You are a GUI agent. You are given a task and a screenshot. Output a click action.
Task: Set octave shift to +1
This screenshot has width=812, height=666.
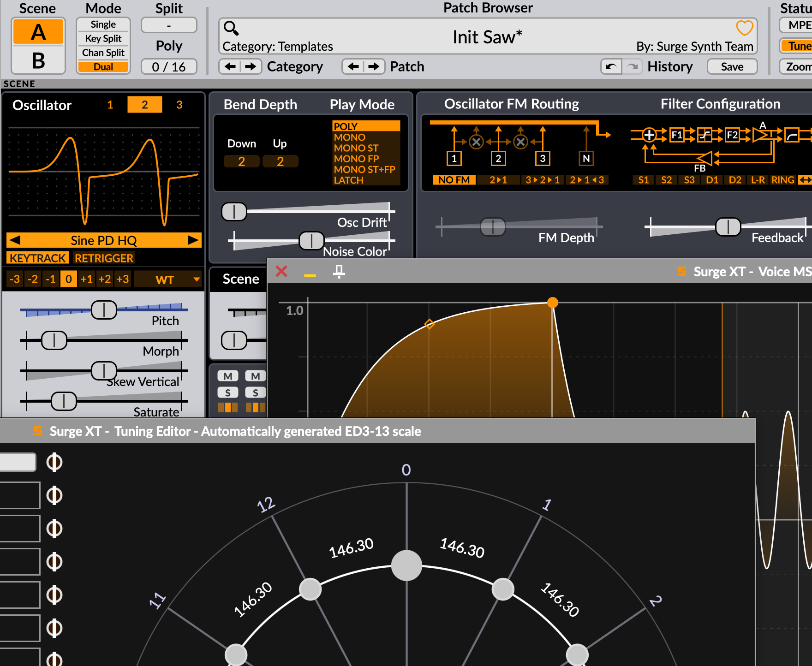(87, 279)
